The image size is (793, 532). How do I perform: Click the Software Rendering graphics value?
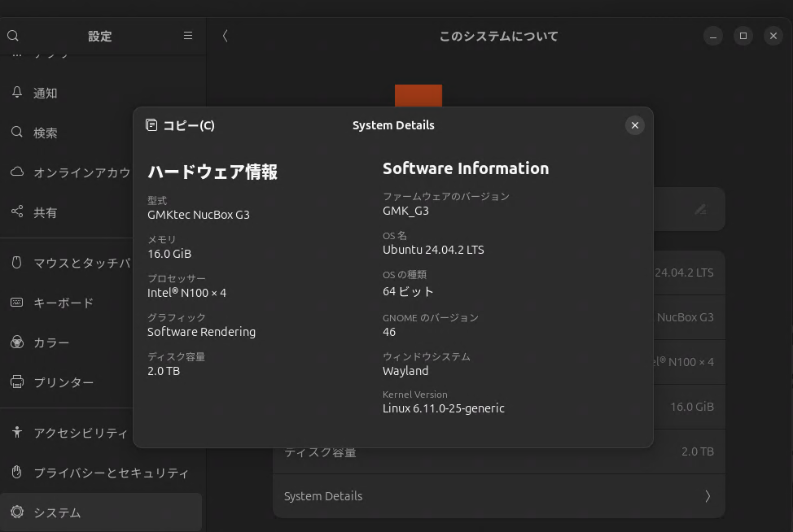(201, 332)
